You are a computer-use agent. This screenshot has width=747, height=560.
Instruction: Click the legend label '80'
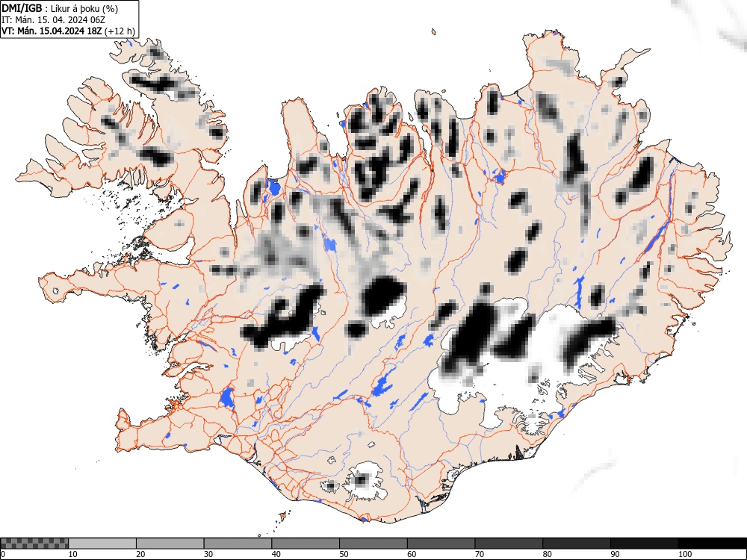(547, 554)
